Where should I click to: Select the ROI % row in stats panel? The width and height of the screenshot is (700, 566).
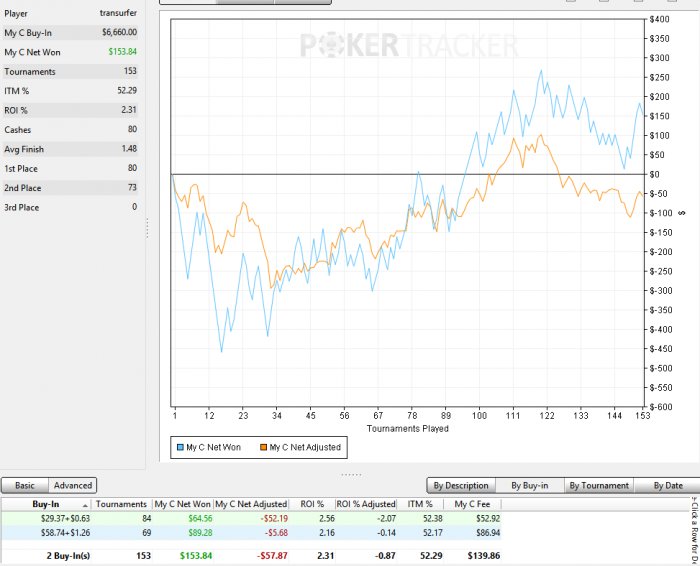[70, 110]
